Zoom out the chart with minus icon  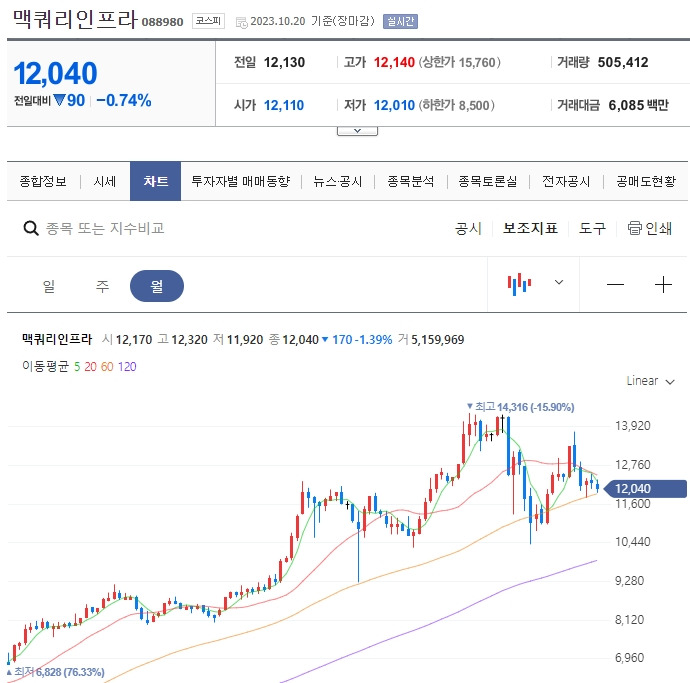point(615,285)
